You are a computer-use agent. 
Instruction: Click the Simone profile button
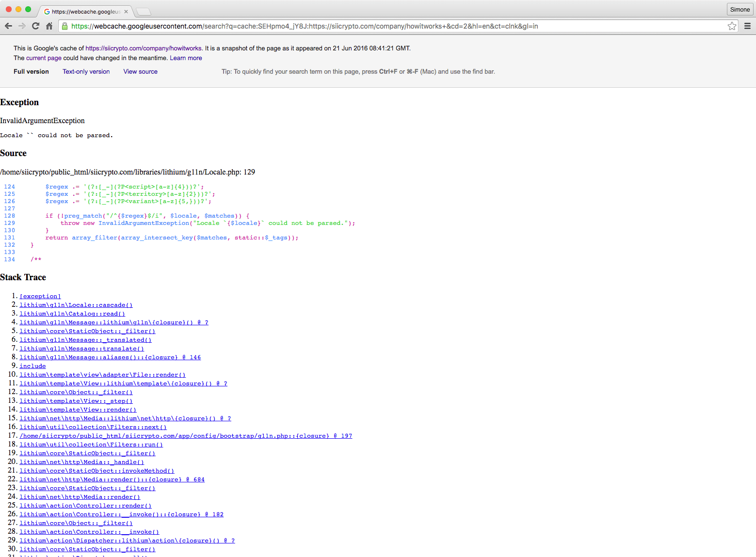pos(740,9)
